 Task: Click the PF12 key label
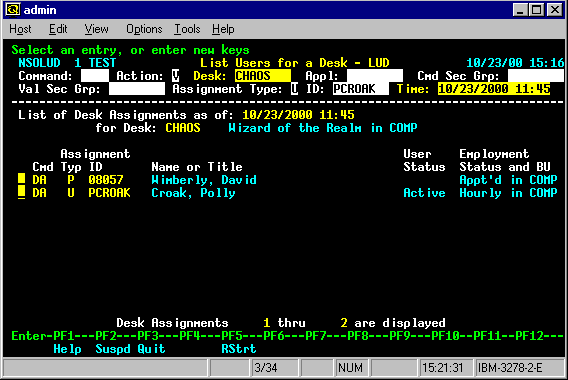tap(529, 336)
